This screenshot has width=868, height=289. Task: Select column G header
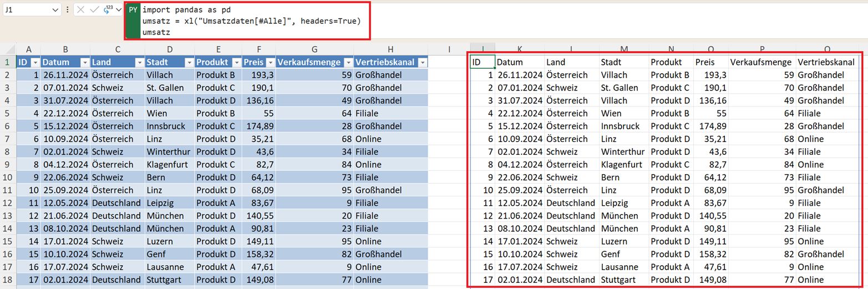(x=314, y=50)
